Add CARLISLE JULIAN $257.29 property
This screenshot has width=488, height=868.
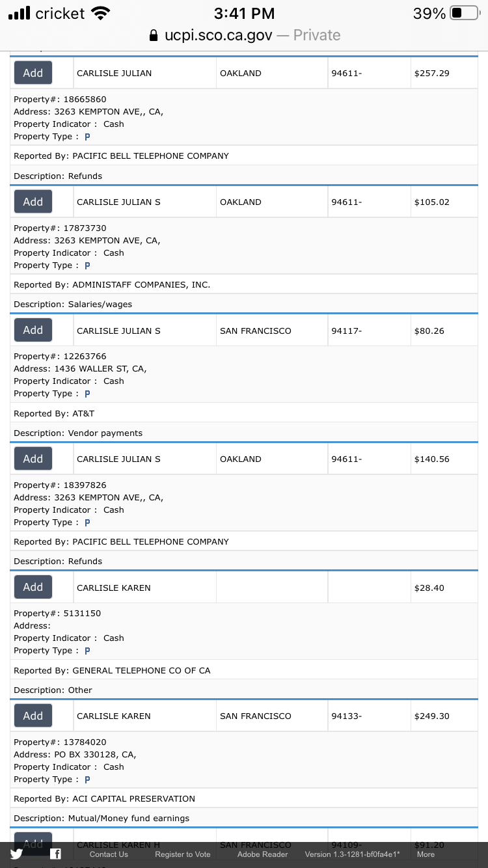coord(33,73)
